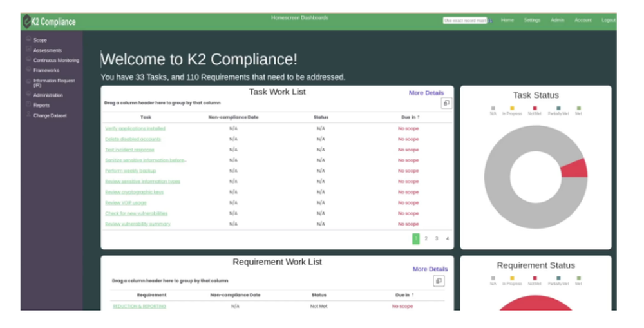The image size is (644, 328).
Task: Click the Administration sidebar icon
Action: click(x=28, y=94)
